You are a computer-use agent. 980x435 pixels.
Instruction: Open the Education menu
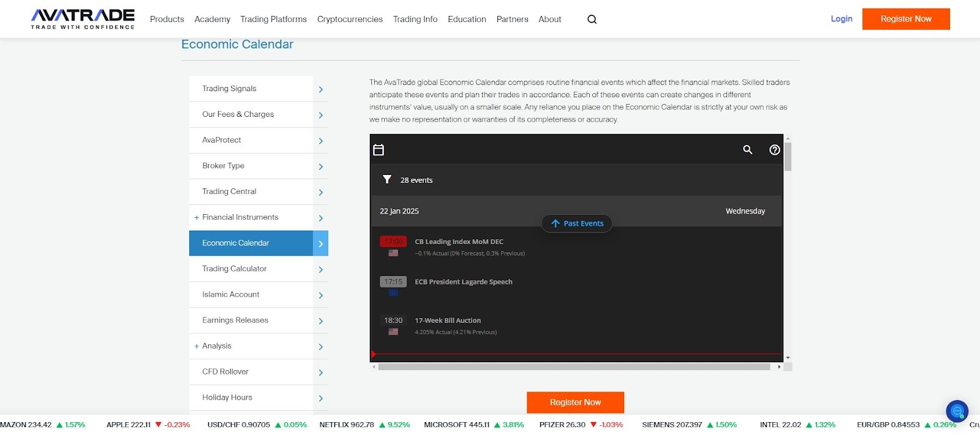pos(467,19)
